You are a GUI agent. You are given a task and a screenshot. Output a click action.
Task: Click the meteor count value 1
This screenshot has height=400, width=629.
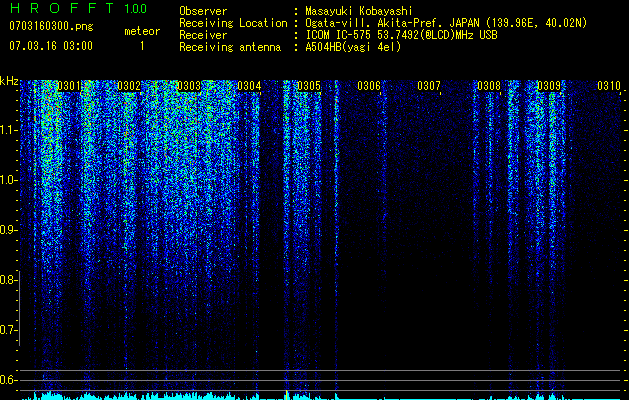click(142, 46)
